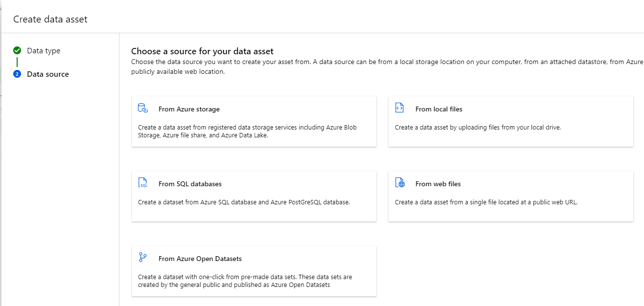Click the Azure Blob Storage description text

click(x=248, y=131)
